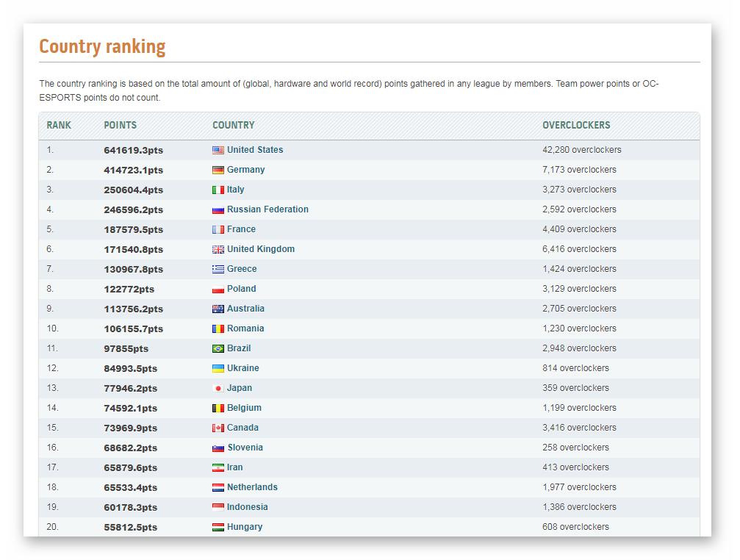
Task: Open the Slovenia country link
Action: pos(245,447)
